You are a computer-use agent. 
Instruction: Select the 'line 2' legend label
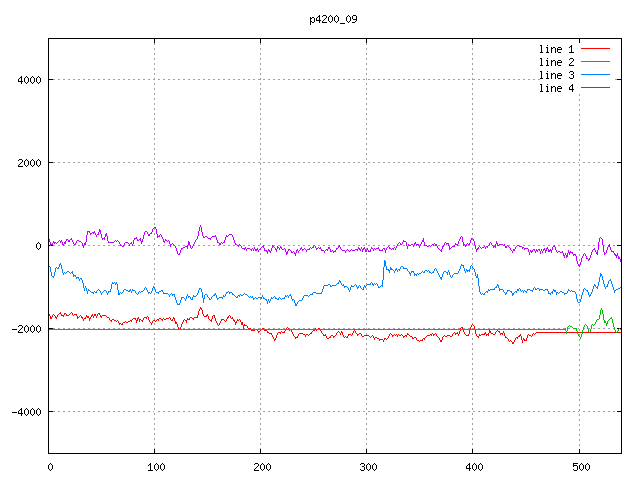click(556, 62)
